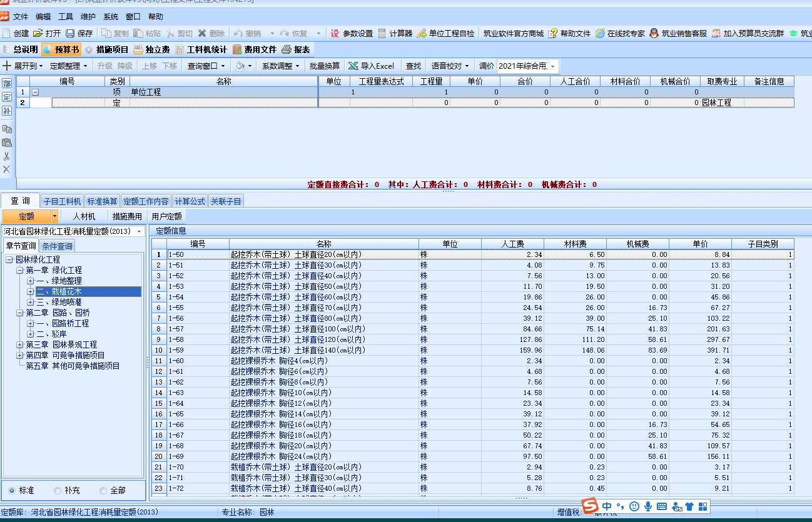812x522 pixels.
Task: Click row 起挖裸根乔木 胸径10(cm以内)
Action: [x=474, y=393]
